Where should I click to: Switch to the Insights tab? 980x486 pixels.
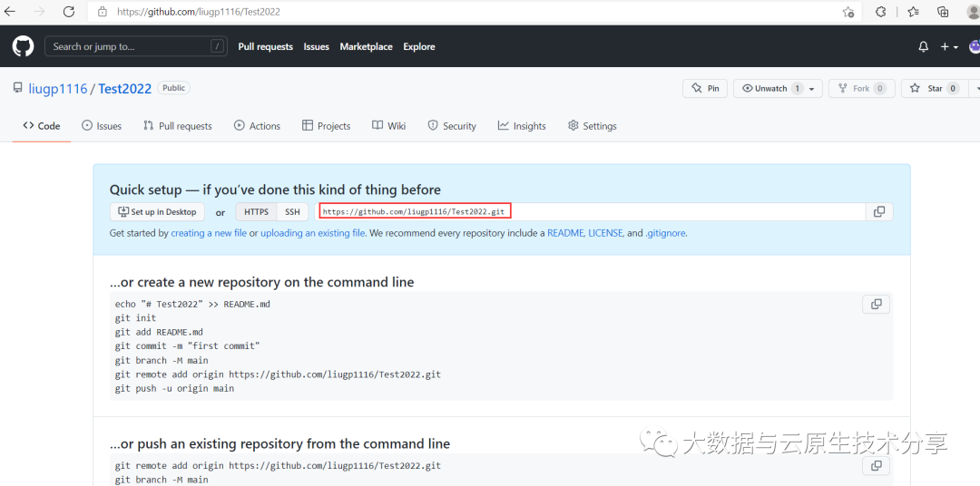(x=522, y=125)
